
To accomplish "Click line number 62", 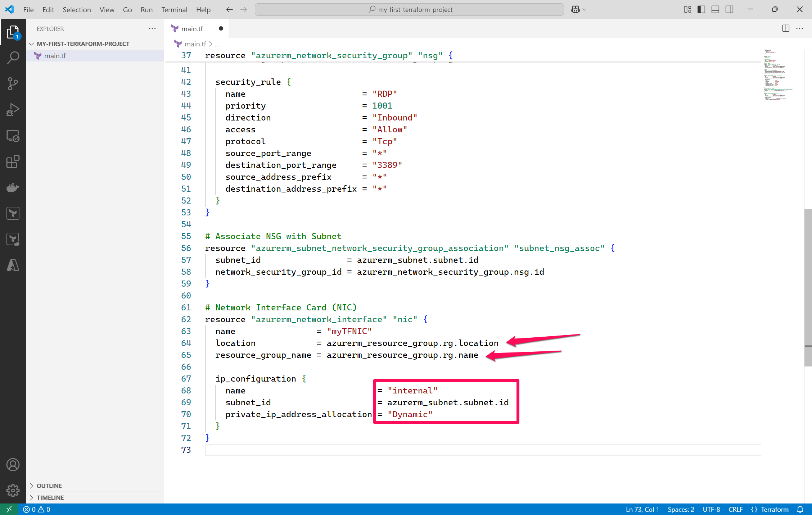I will tap(186, 319).
